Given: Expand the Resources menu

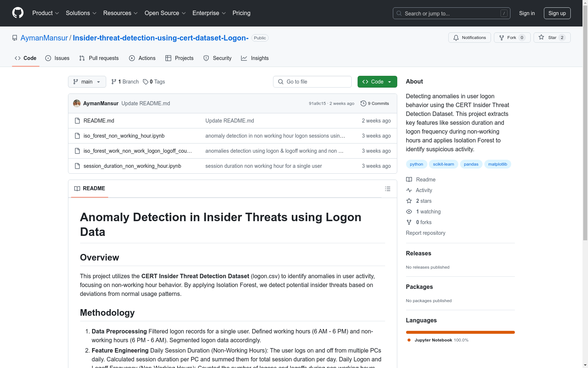Looking at the screenshot, I should 121,13.
